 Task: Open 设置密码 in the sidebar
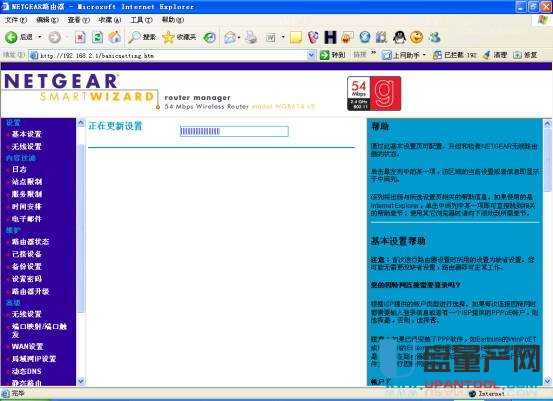(x=27, y=279)
